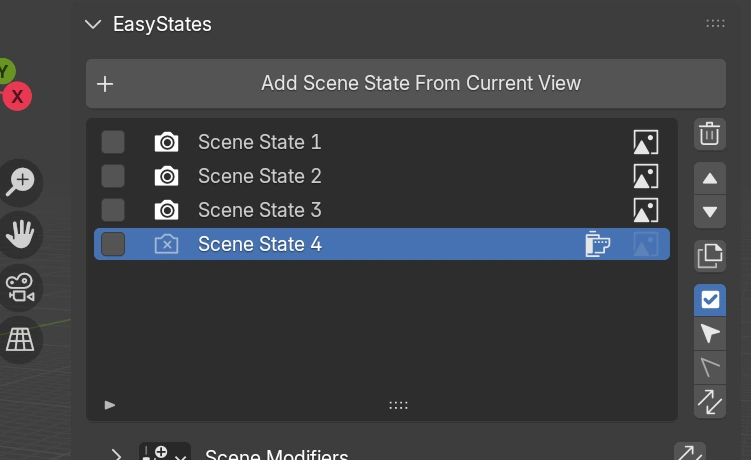Switch to the perspective/orthographic grid view
751x460 pixels.
20,339
